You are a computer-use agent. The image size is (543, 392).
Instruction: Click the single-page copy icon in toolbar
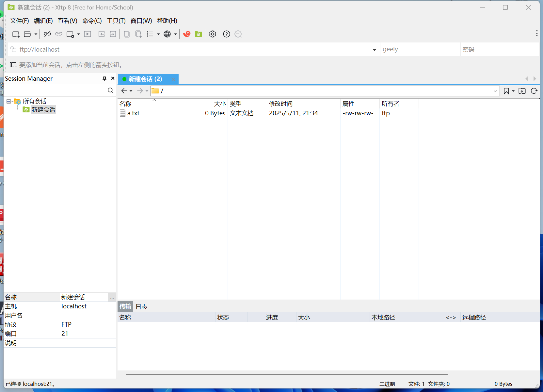[x=127, y=34]
